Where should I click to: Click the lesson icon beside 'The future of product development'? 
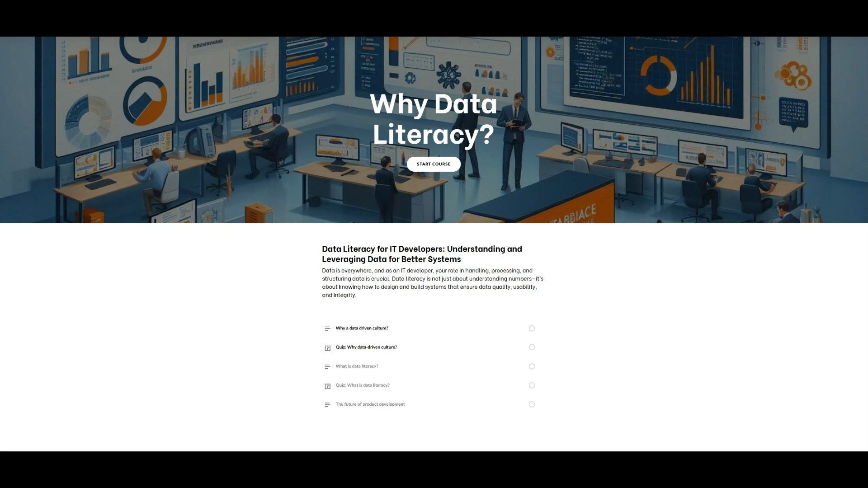click(x=327, y=404)
